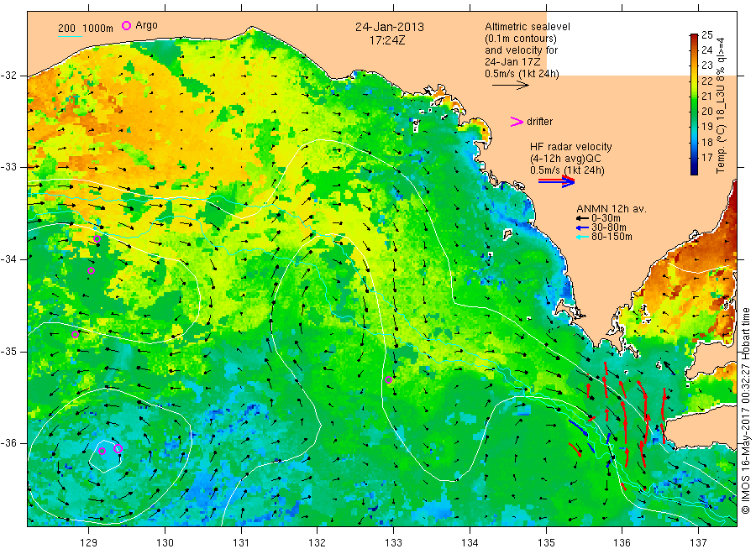The image size is (756, 554).
Task: Select the Argo marker just above latitude -34
Action: click(97, 239)
